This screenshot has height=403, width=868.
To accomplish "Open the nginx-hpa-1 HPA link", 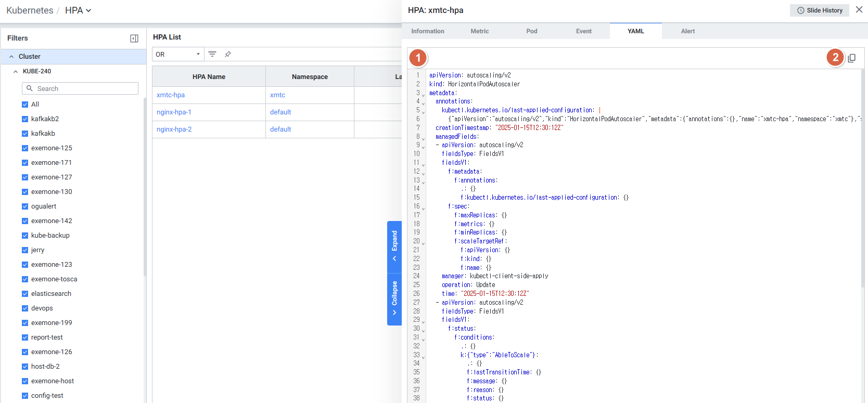I will tap(174, 112).
